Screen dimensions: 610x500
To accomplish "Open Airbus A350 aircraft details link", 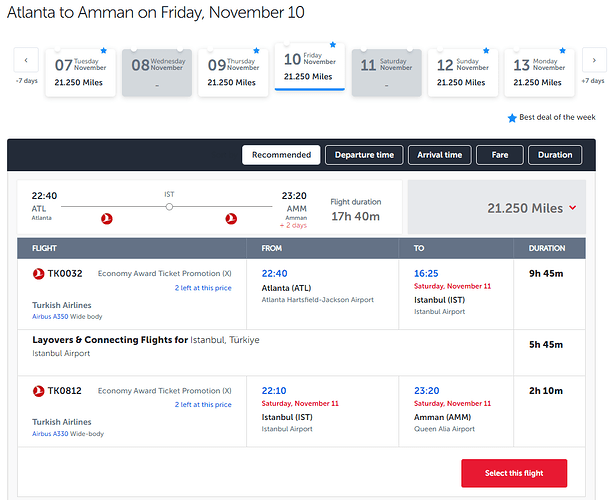I will click(52, 316).
